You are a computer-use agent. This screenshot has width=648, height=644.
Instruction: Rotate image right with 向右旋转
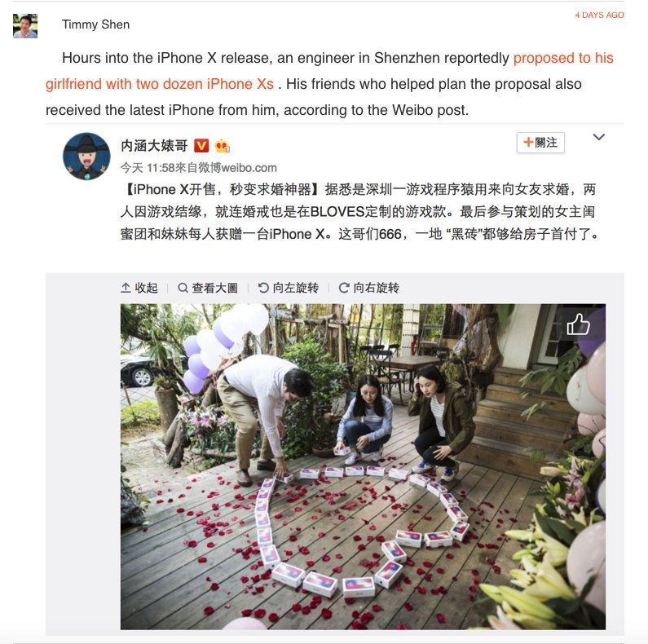pyautogui.click(x=368, y=288)
